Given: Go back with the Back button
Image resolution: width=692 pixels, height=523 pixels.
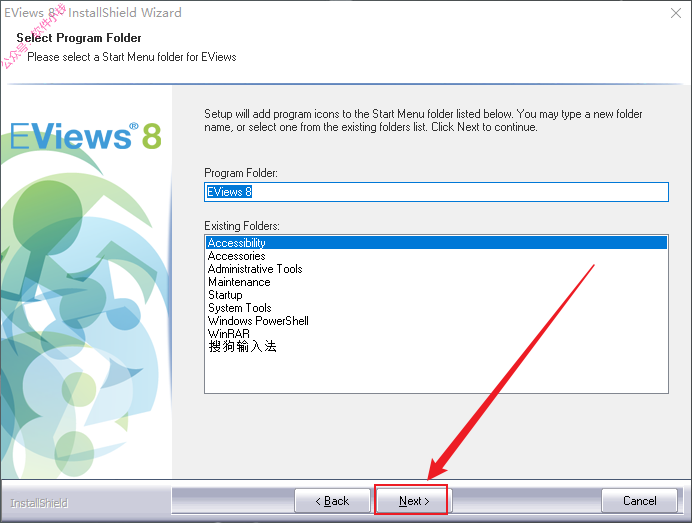Looking at the screenshot, I should tap(332, 500).
